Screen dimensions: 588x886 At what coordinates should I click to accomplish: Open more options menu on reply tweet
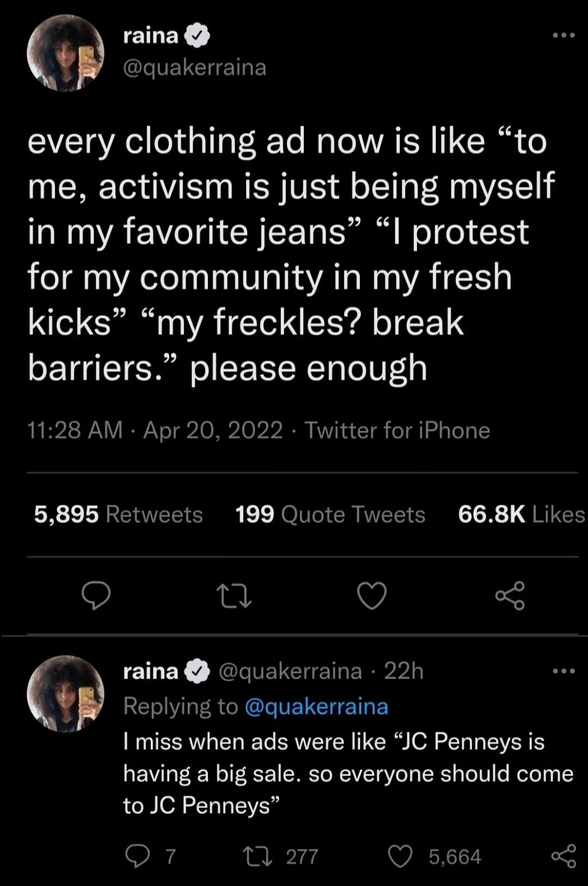(563, 671)
